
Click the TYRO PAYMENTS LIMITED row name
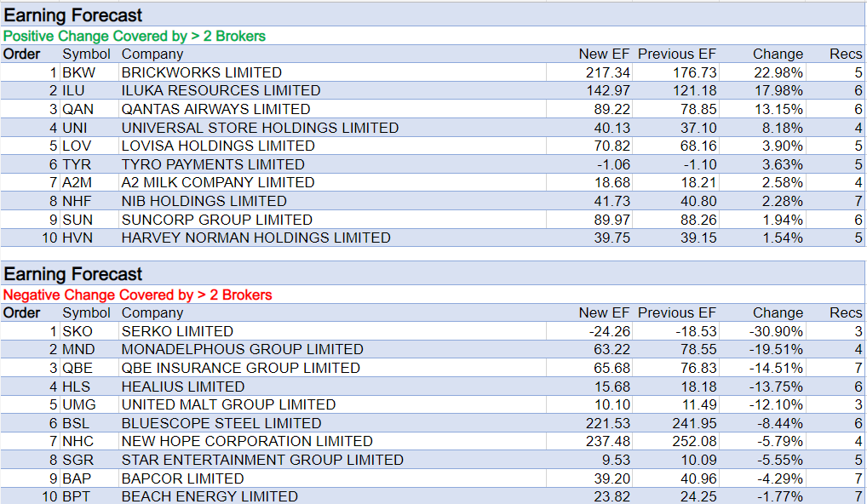pyautogui.click(x=213, y=164)
